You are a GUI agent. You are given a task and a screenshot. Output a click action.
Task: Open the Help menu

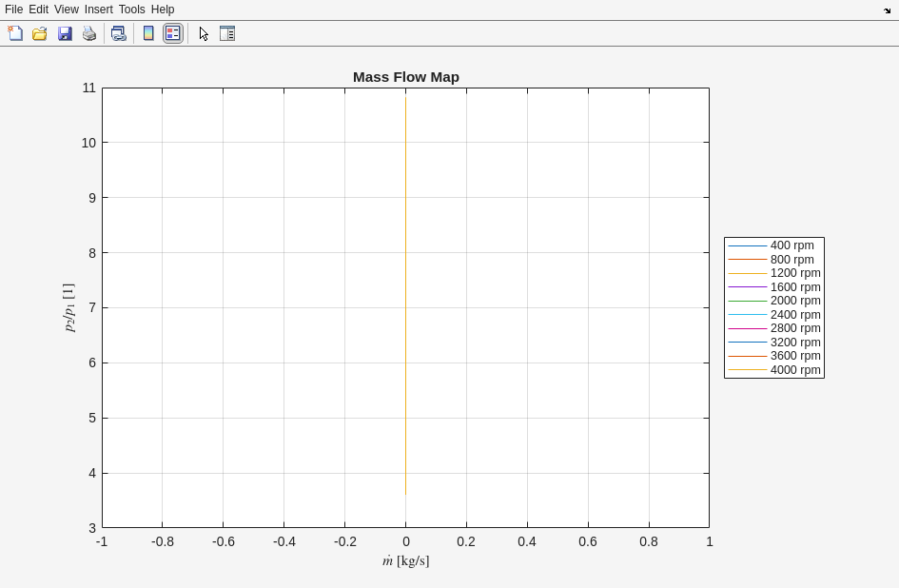pos(163,10)
